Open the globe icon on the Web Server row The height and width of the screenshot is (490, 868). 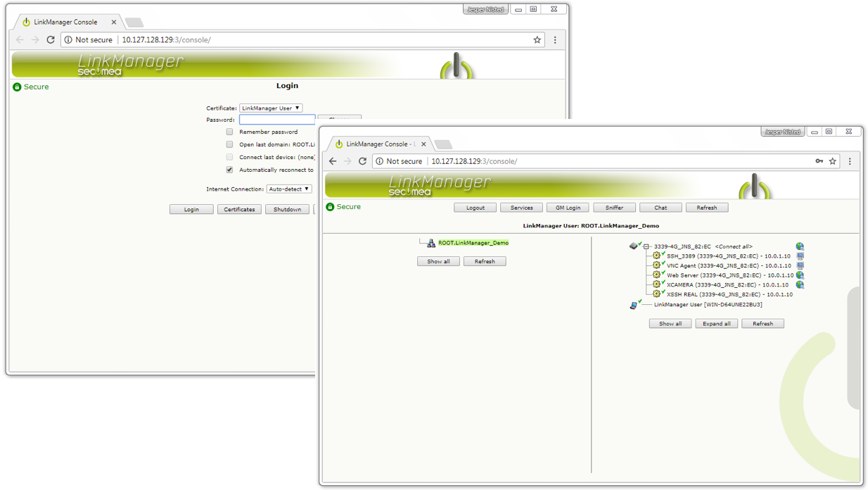[800, 275]
